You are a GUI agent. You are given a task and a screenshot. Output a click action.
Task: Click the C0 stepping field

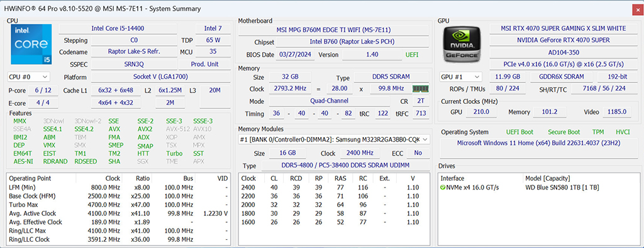click(134, 40)
